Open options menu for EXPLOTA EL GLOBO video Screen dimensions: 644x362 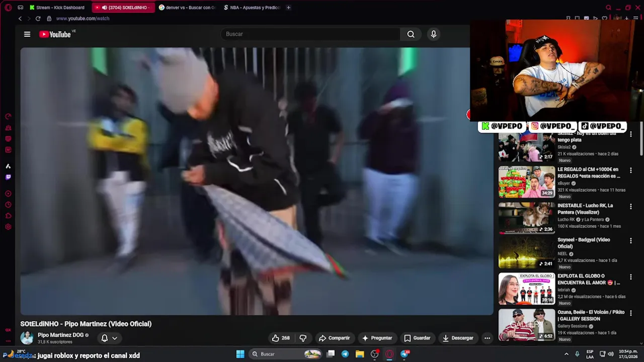coord(631,277)
